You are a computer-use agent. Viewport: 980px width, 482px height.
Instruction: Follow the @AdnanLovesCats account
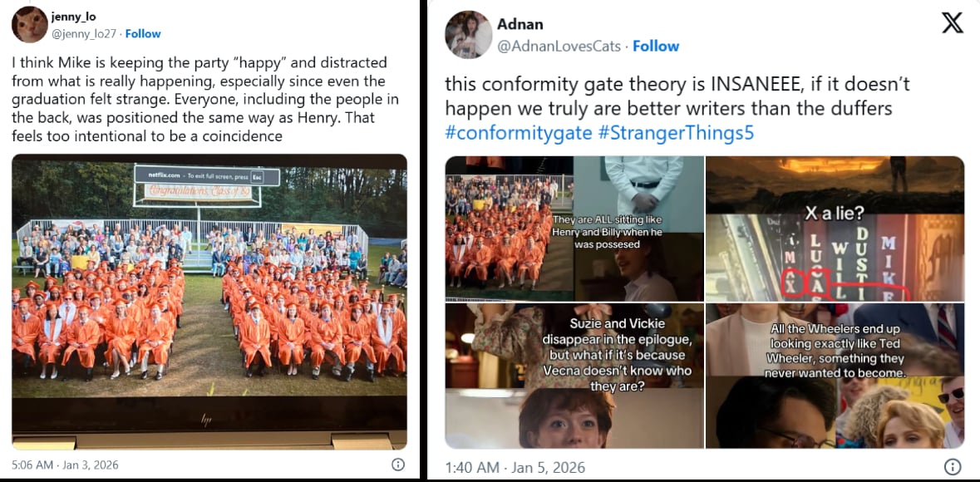(656, 47)
